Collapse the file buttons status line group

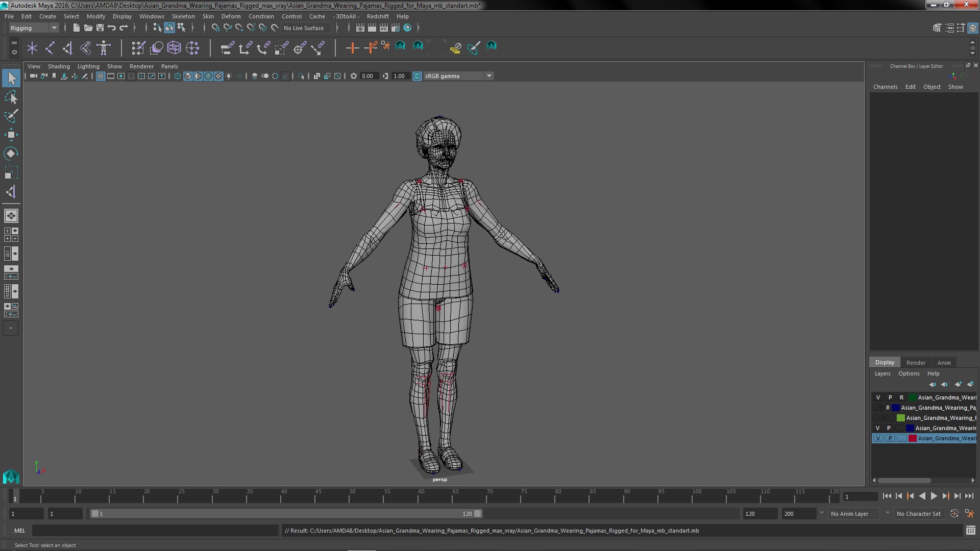[x=65, y=28]
